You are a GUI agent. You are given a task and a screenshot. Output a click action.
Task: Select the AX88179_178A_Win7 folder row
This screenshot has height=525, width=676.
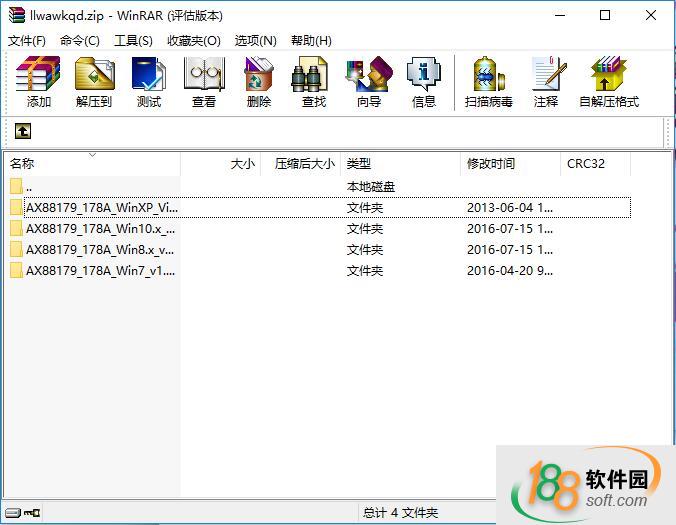point(99,271)
